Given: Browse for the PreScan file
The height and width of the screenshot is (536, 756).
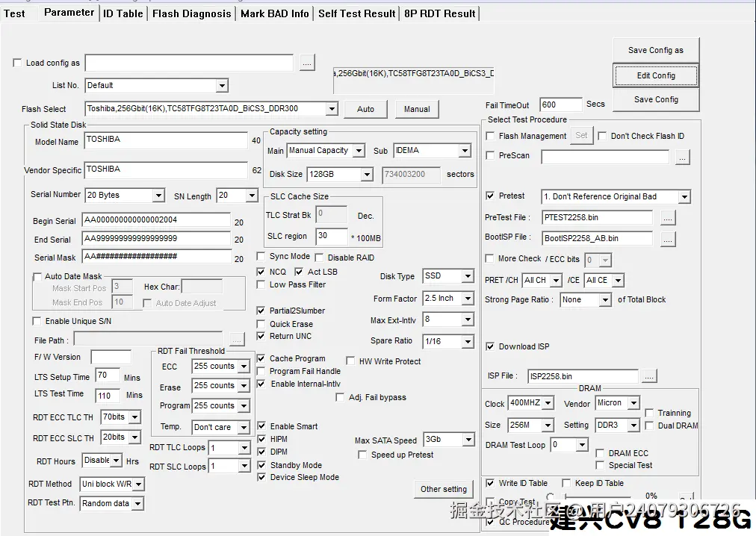Looking at the screenshot, I should tap(682, 157).
